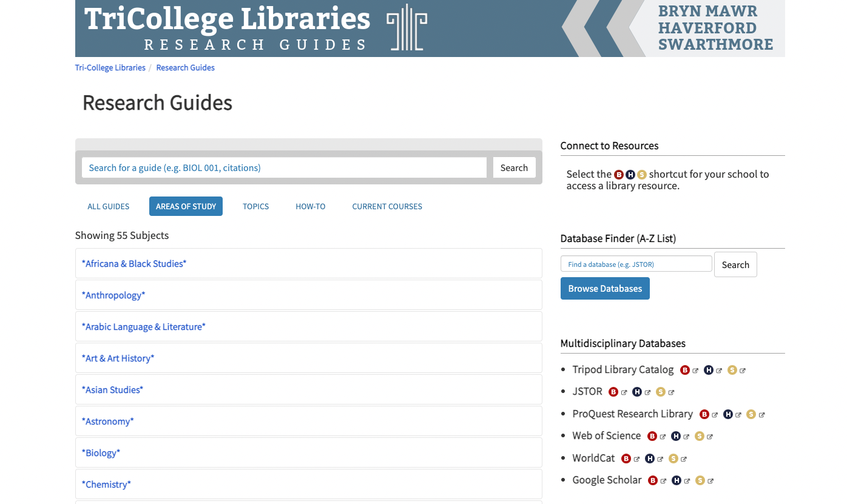Viewport: 847px width, 504px height.
Task: Click the 'Multidisciplinary Databases' heading
Action: 623,343
